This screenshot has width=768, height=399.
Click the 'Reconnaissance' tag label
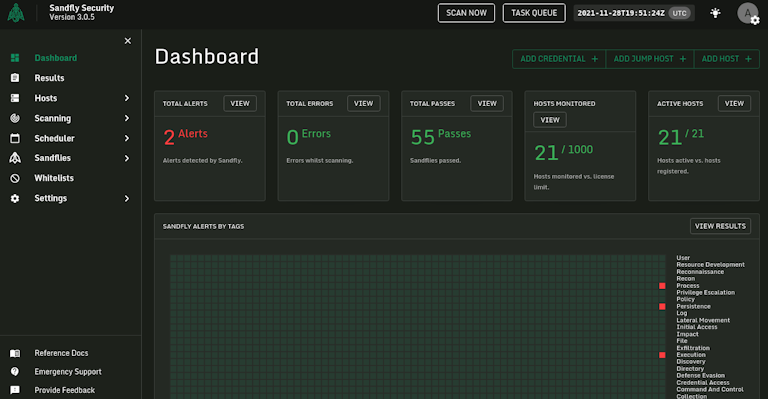(x=700, y=272)
